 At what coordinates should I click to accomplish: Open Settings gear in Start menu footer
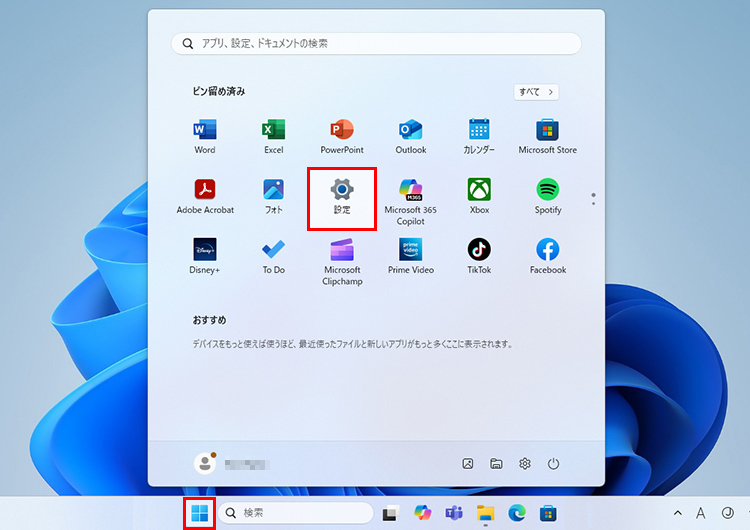(x=525, y=464)
